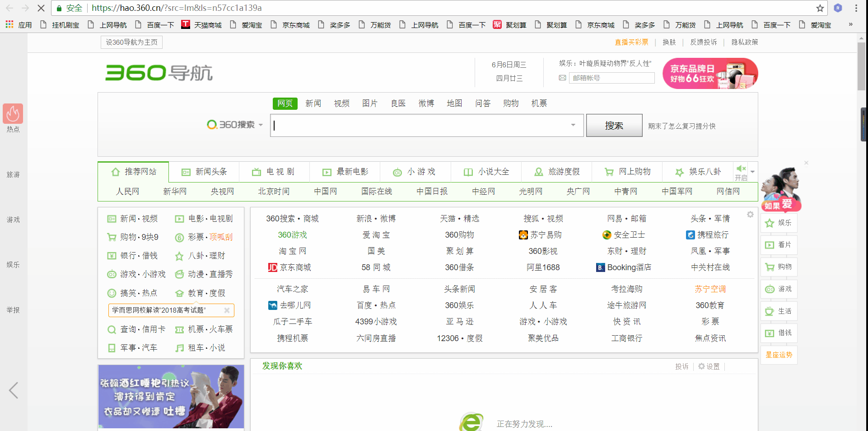868x431 pixels.
Task: Click the Chrome profile avatar icon
Action: pos(838,8)
